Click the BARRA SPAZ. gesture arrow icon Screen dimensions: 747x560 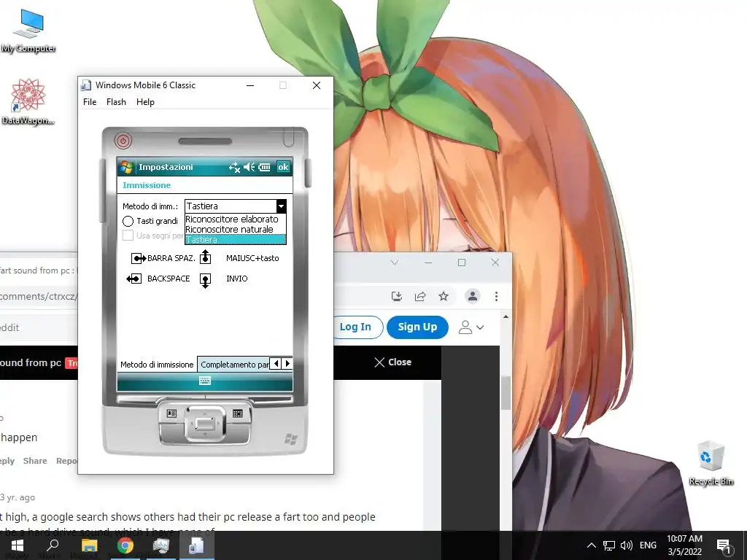pos(138,258)
